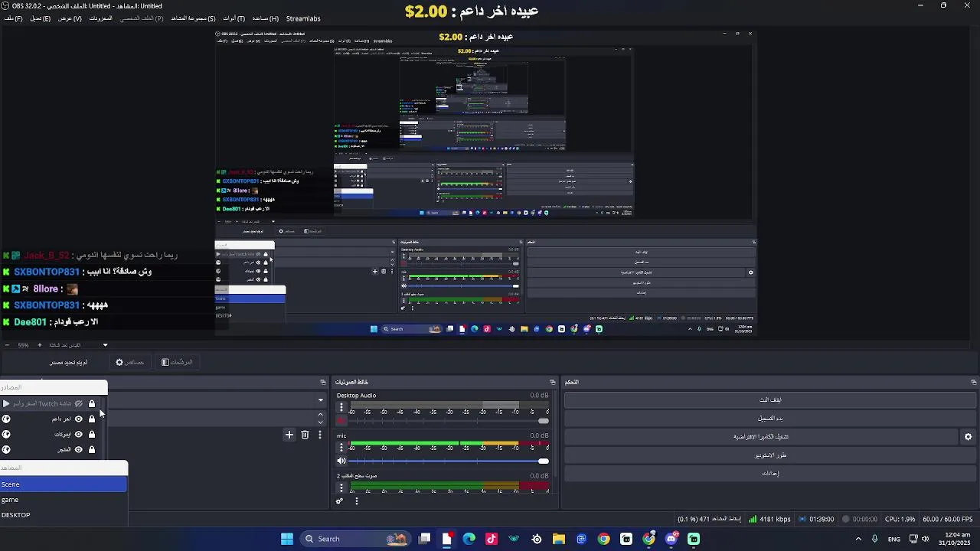
Task: Open the مجموعة المشاهد (S) menu
Action: pyautogui.click(x=193, y=18)
